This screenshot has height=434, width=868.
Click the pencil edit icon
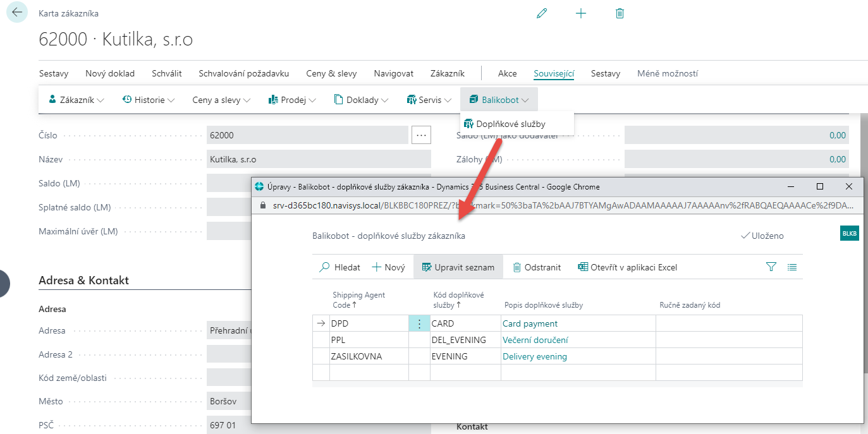pyautogui.click(x=542, y=13)
